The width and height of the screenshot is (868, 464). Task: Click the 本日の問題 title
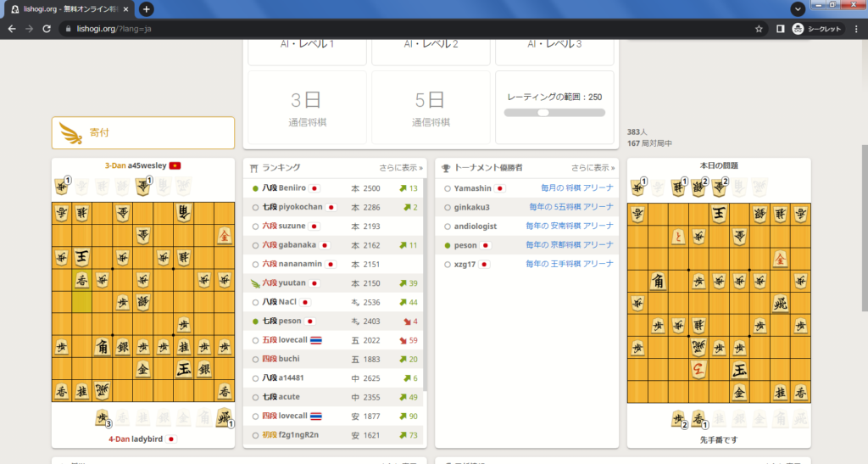coord(719,165)
